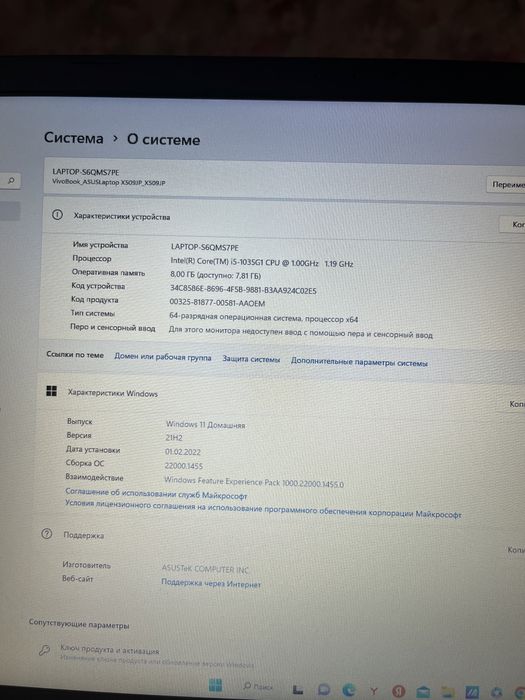Click the install date 01.02.2022
This screenshot has height=700, width=525.
(183, 452)
